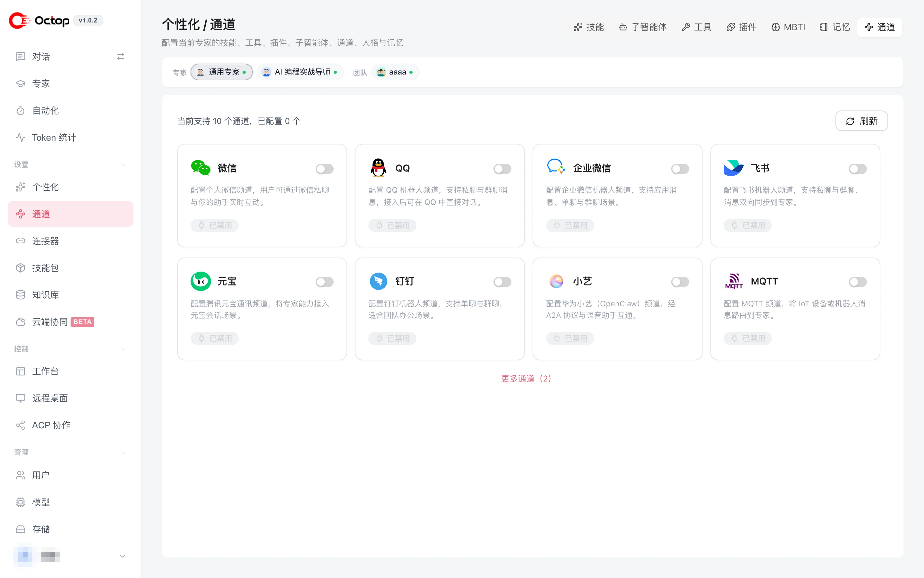This screenshot has height=578, width=924.
Task: Switch on the MQTT channel
Action: [858, 282]
